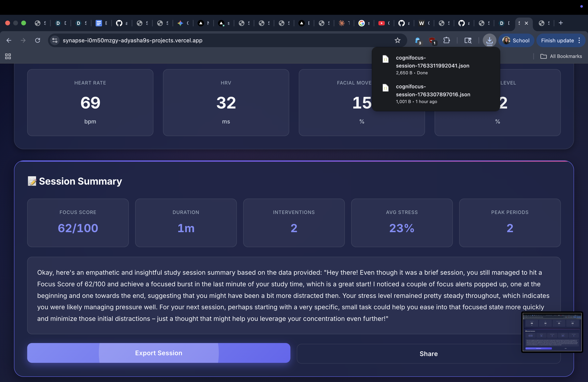This screenshot has height=382, width=588.
Task: Open the three-dot menu beside Finish update
Action: pos(579,40)
